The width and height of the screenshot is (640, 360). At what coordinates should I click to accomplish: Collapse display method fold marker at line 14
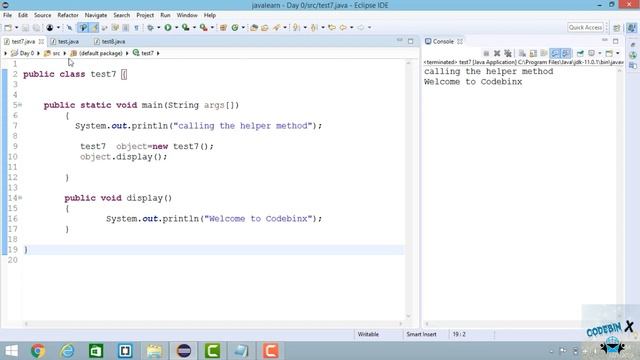point(20,198)
